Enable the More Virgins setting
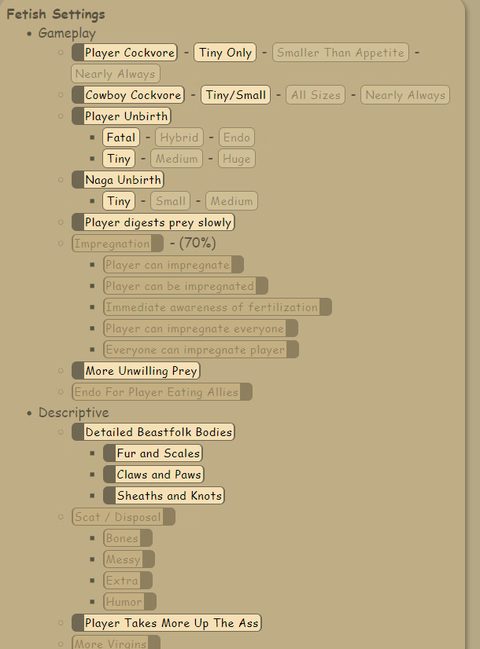This screenshot has width=480, height=649. [x=116, y=642]
